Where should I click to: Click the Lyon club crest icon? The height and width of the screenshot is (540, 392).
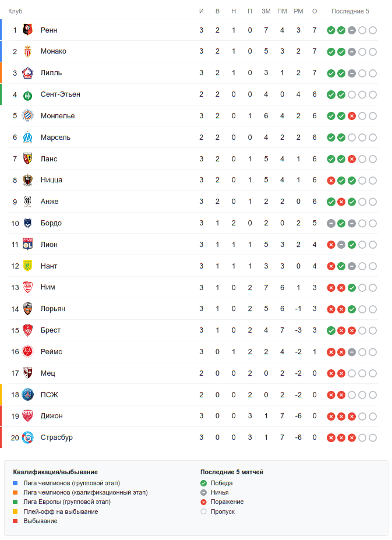click(x=27, y=245)
